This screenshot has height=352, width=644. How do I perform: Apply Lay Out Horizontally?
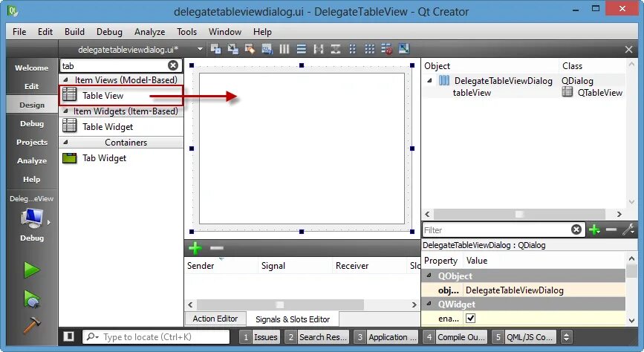tap(284, 49)
